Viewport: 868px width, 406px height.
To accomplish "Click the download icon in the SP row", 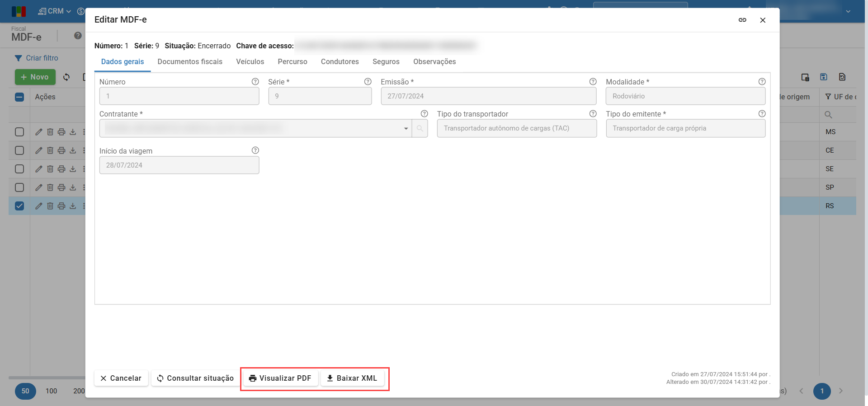I will (x=73, y=187).
